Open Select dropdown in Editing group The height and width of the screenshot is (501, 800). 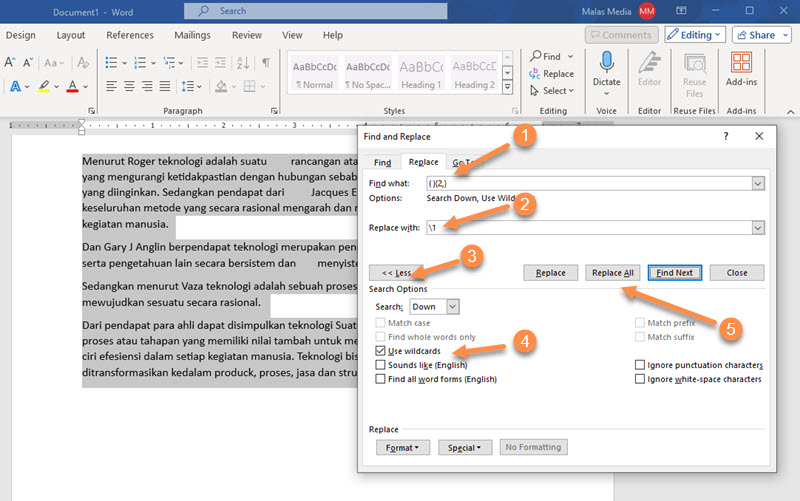tap(552, 90)
